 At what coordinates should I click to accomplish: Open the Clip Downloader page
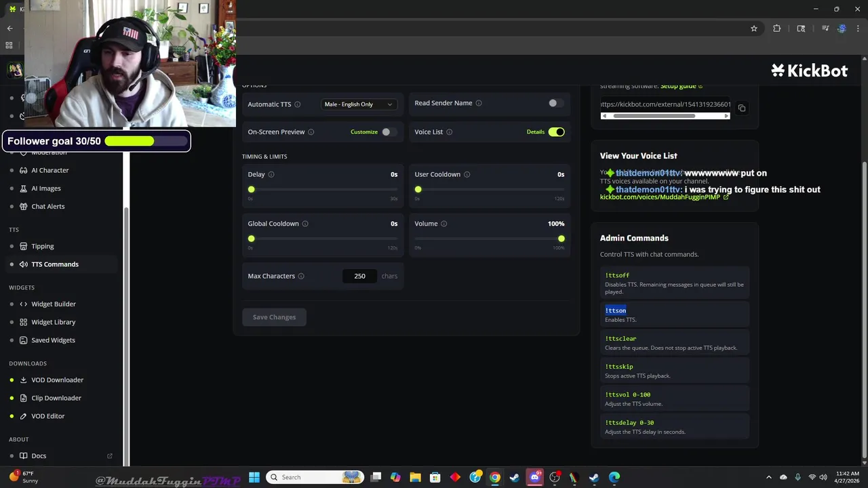[56, 398]
